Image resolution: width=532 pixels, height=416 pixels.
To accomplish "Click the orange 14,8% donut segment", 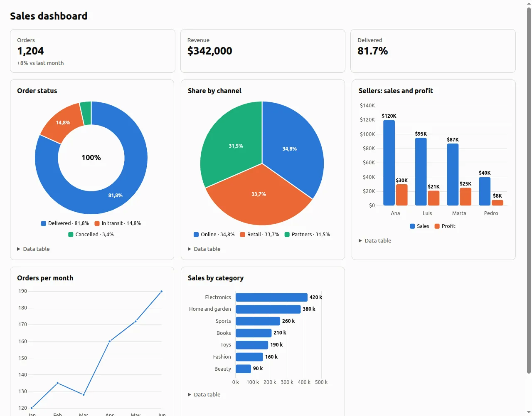I will pos(63,123).
